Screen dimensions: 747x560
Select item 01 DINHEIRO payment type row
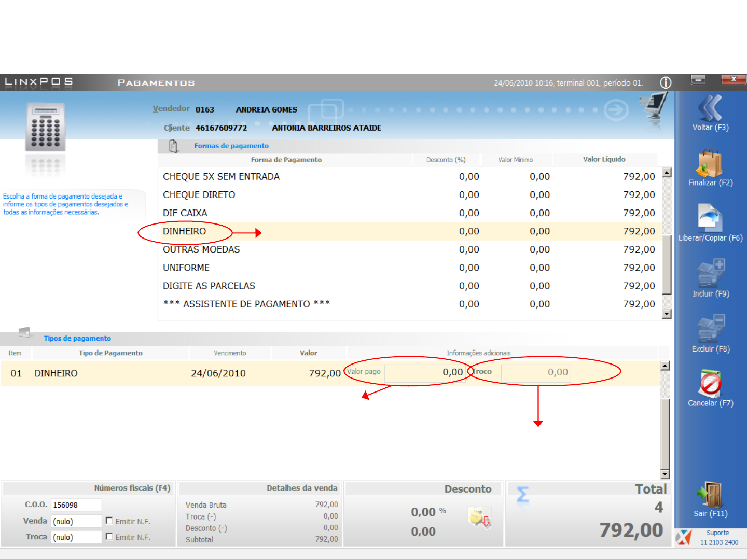click(x=330, y=373)
